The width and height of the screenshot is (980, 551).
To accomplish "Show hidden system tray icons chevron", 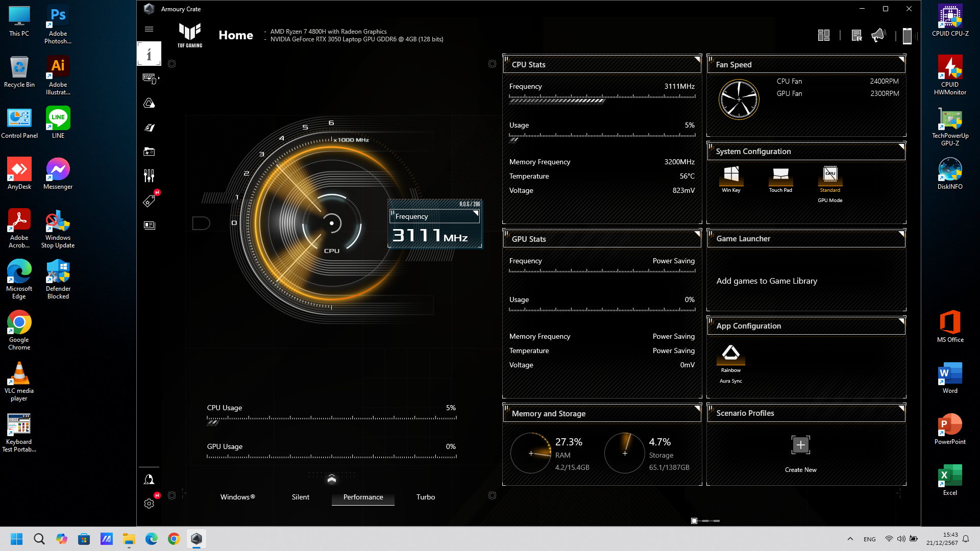I will [850, 539].
